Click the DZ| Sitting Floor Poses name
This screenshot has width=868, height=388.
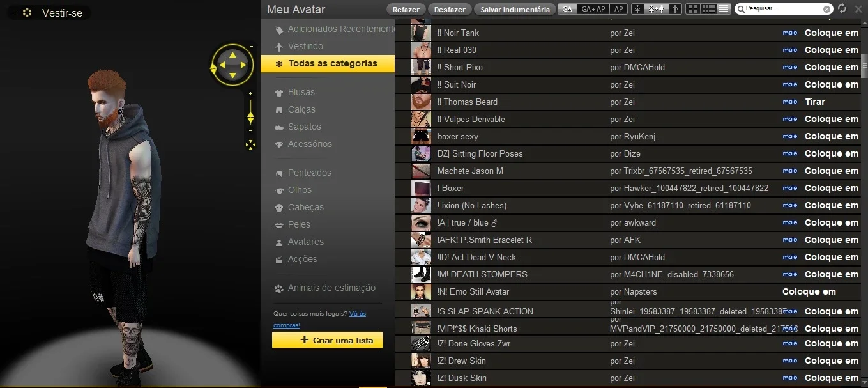point(480,153)
